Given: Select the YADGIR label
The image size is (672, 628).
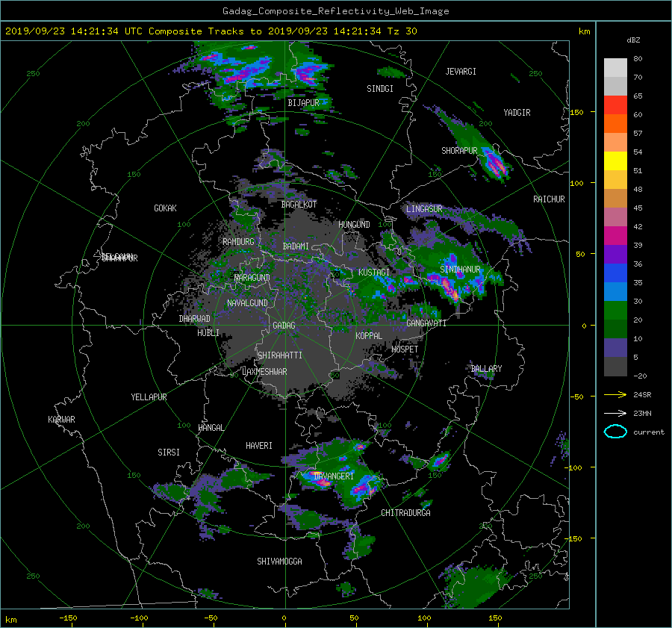Looking at the screenshot, I should [517, 113].
